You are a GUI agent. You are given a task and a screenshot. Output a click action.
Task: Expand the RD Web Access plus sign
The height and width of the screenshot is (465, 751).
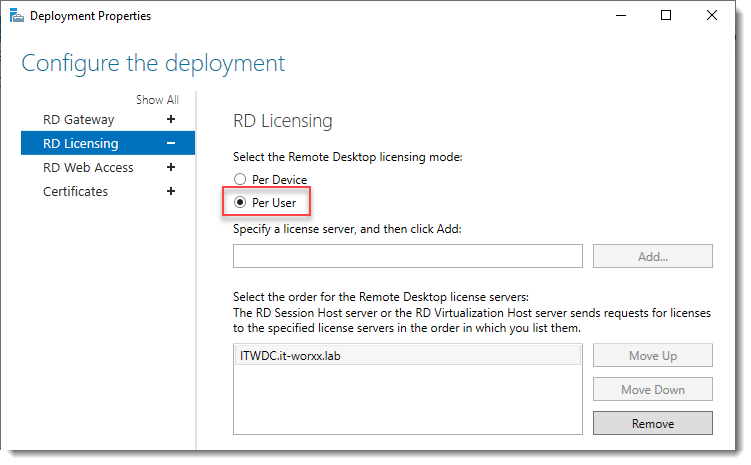[x=171, y=167]
